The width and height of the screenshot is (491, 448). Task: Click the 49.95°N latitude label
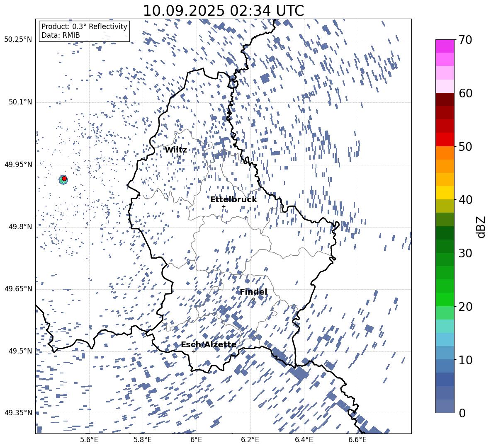[x=18, y=164]
